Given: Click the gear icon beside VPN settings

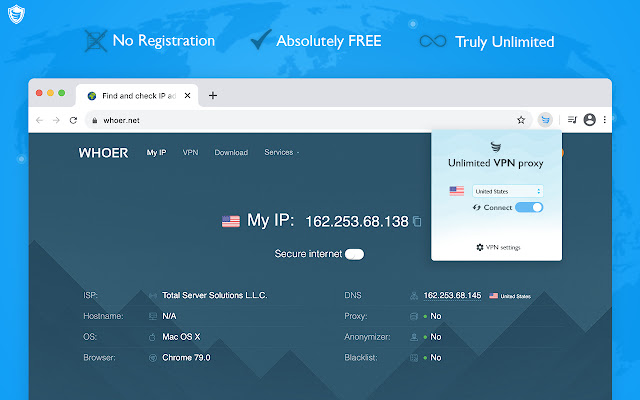Looking at the screenshot, I should (480, 247).
